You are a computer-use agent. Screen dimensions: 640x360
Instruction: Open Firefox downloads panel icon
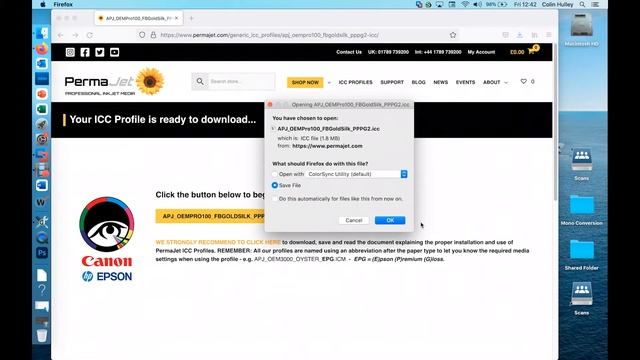pos(520,35)
